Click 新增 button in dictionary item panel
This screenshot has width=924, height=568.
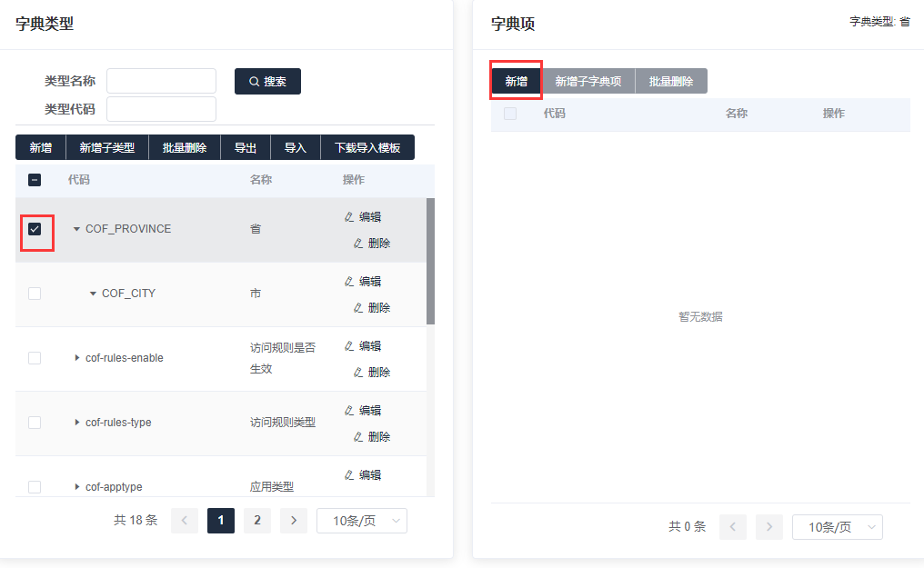(x=517, y=81)
